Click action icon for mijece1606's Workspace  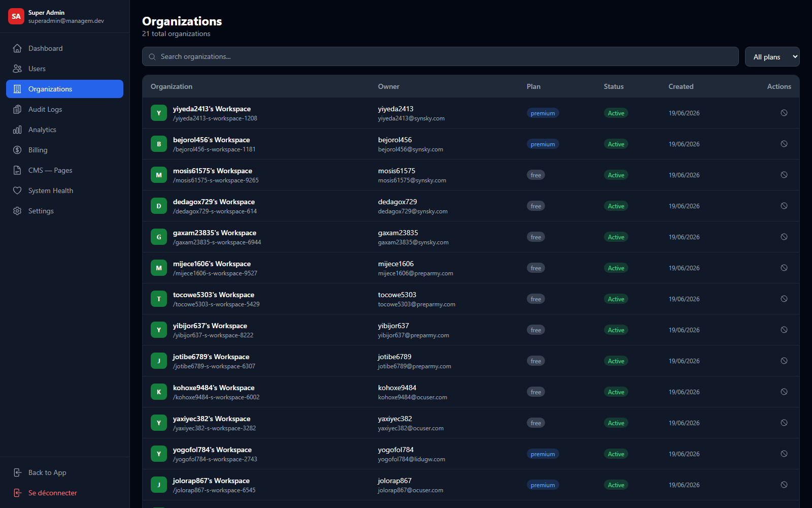coord(784,268)
